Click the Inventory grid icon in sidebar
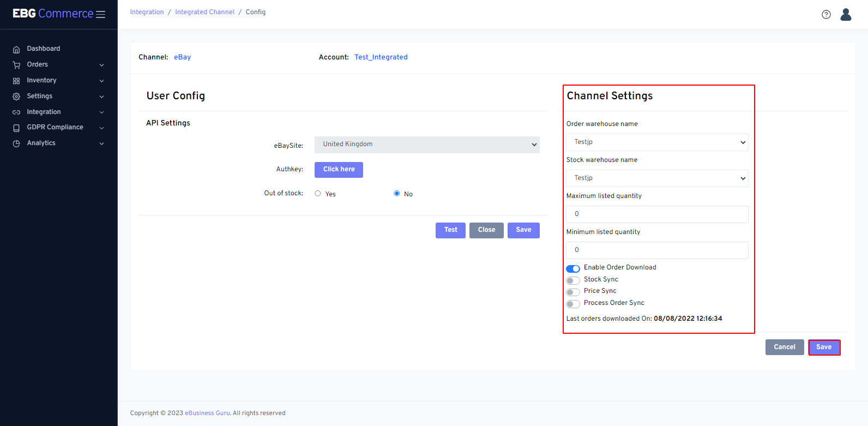868x426 pixels. point(16,81)
